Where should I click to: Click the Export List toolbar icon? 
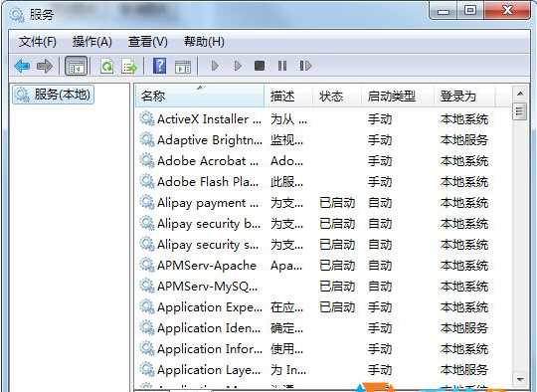[128, 66]
